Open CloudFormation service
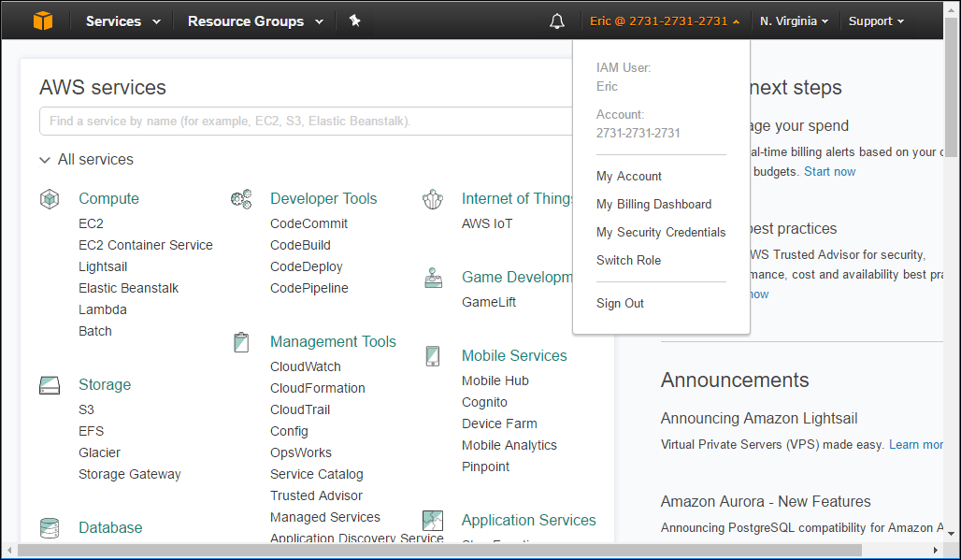The height and width of the screenshot is (560, 961). (318, 388)
